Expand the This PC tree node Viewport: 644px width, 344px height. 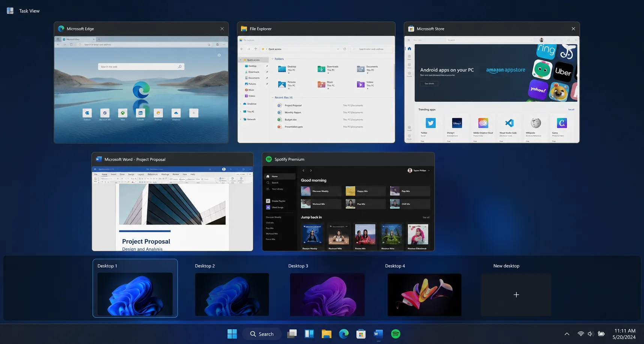(x=241, y=112)
